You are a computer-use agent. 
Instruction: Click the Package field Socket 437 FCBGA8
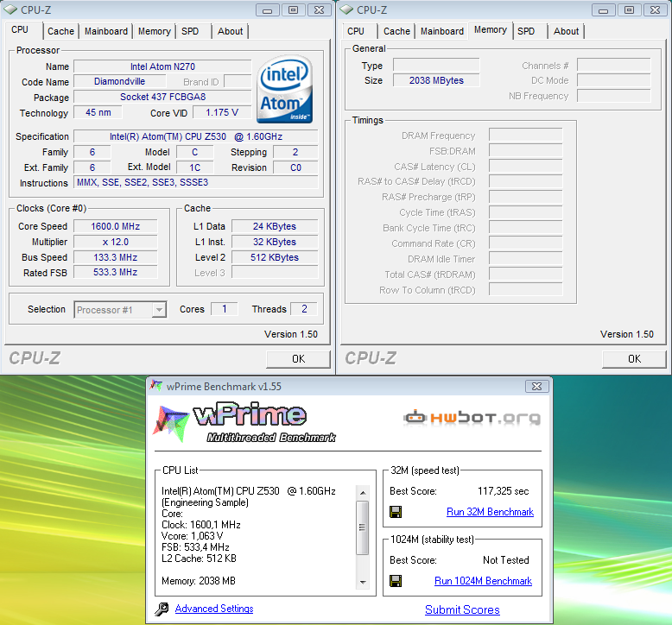(162, 97)
